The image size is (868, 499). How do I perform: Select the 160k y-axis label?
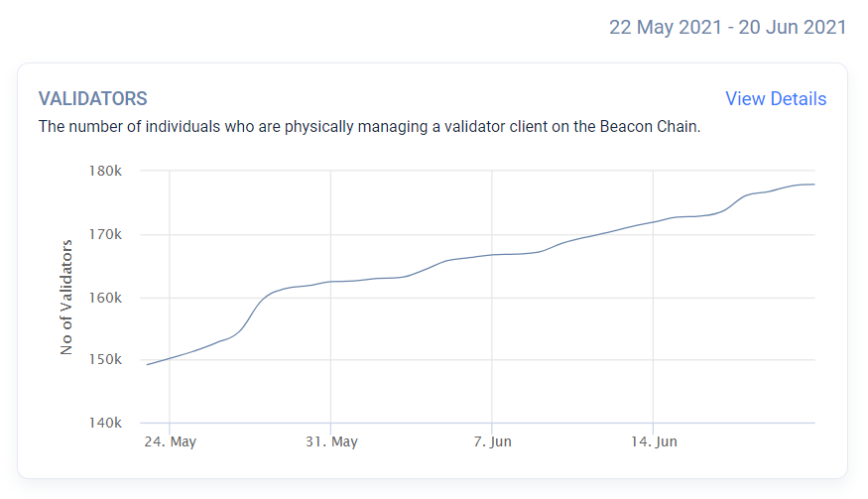(x=105, y=298)
